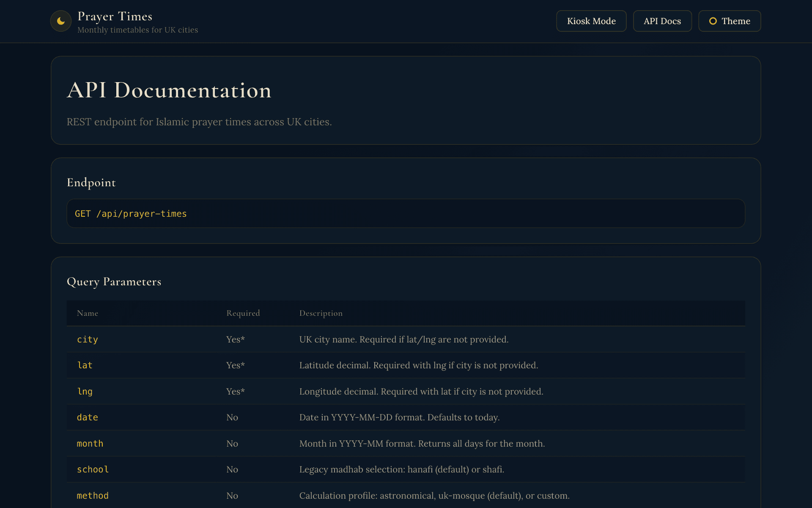Click the Yes* value in the city row
The height and width of the screenshot is (508, 812).
pyautogui.click(x=236, y=340)
